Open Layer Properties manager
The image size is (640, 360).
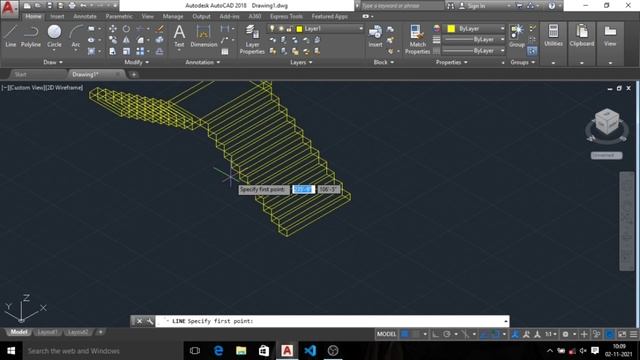(252, 39)
